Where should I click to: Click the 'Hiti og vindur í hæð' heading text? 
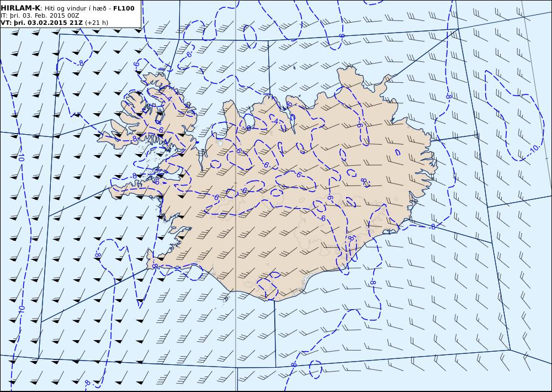coord(75,8)
